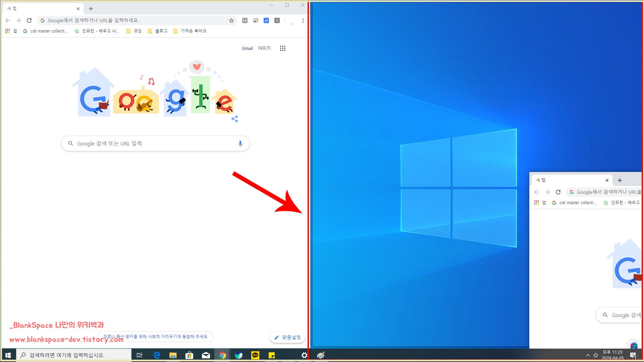Open the Gmail link

click(x=247, y=48)
